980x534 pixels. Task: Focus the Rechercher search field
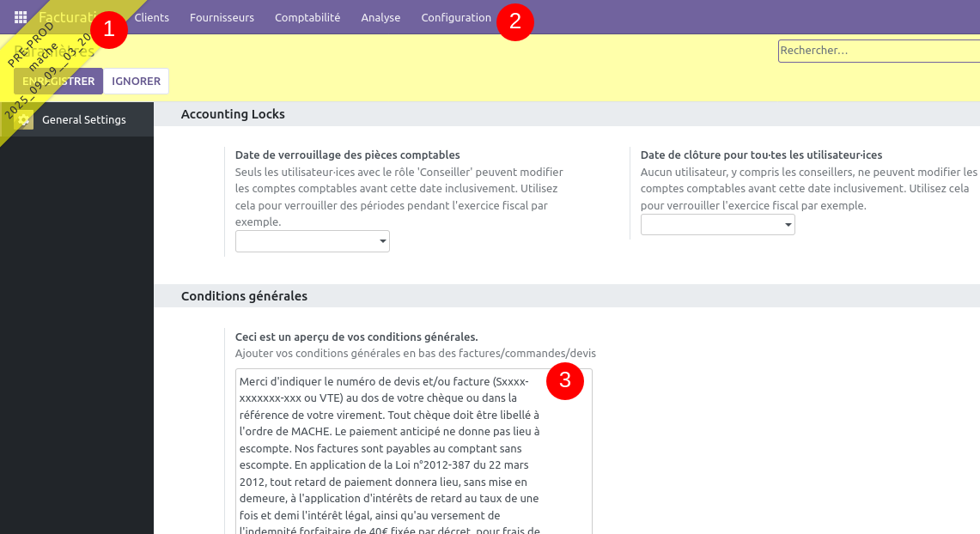click(879, 51)
